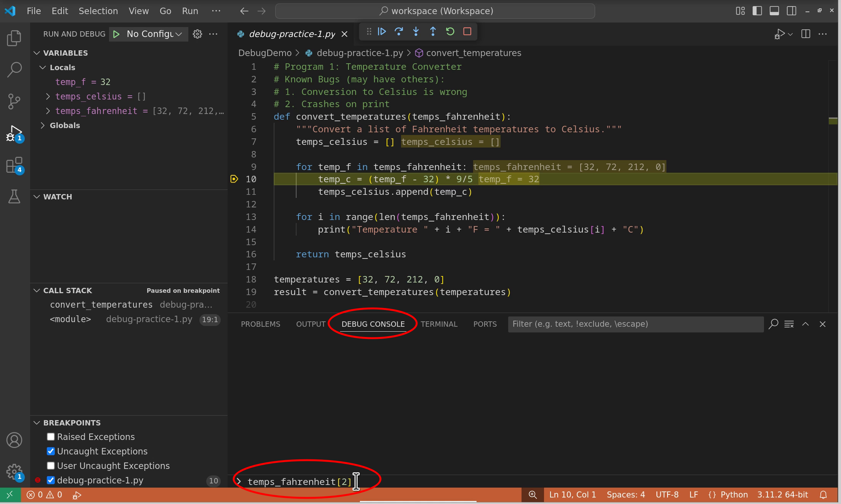Image resolution: width=841 pixels, height=504 pixels.
Task: Restart the debug session
Action: click(x=450, y=32)
